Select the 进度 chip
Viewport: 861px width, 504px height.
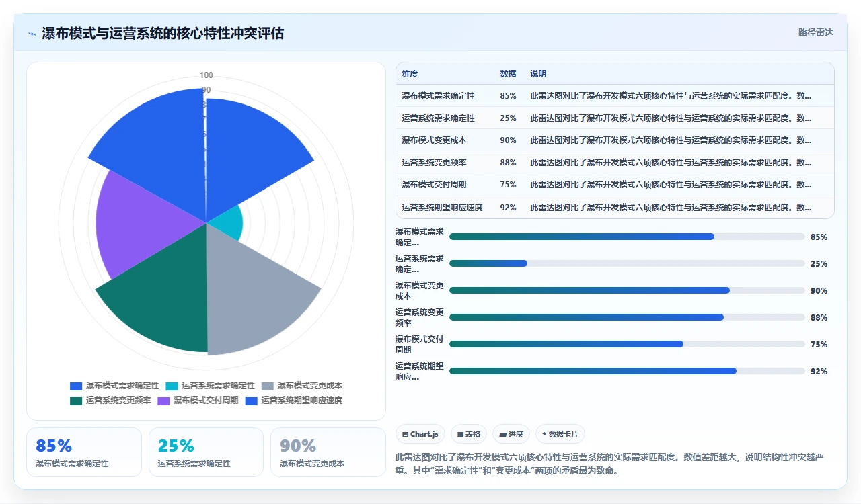(511, 434)
